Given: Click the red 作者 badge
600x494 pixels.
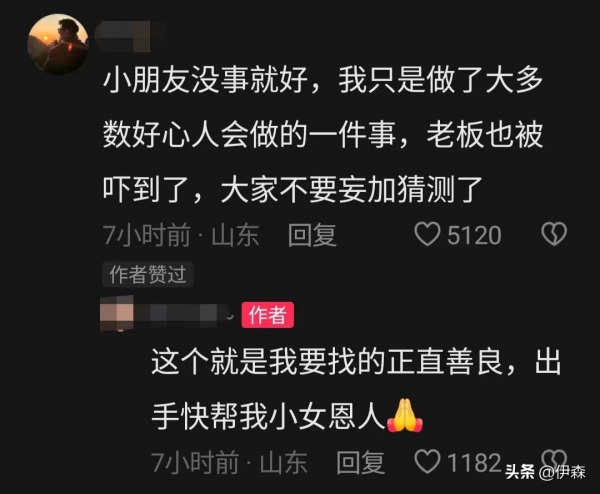Looking at the screenshot, I should tap(267, 315).
